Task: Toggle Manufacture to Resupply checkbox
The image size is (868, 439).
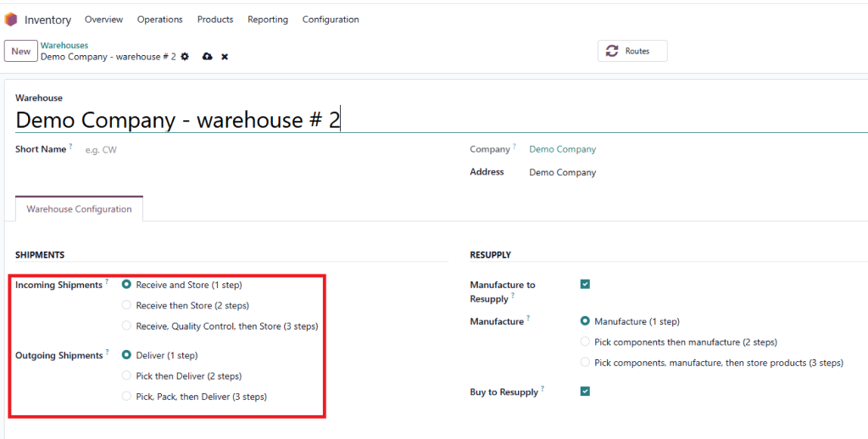Action: [585, 285]
